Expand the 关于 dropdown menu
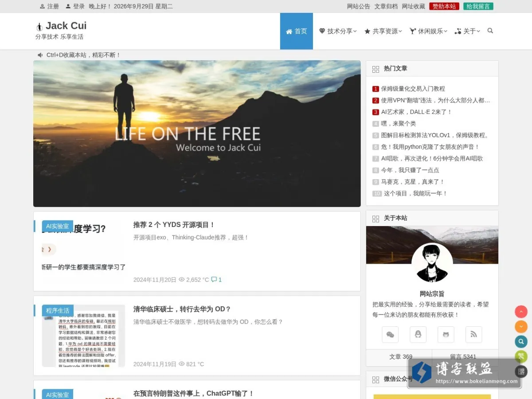Viewport: 532px width, 399px height. [467, 31]
